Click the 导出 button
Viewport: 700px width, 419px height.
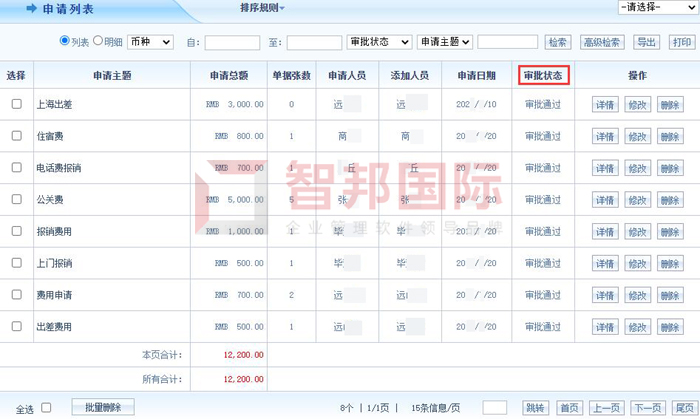tap(646, 42)
